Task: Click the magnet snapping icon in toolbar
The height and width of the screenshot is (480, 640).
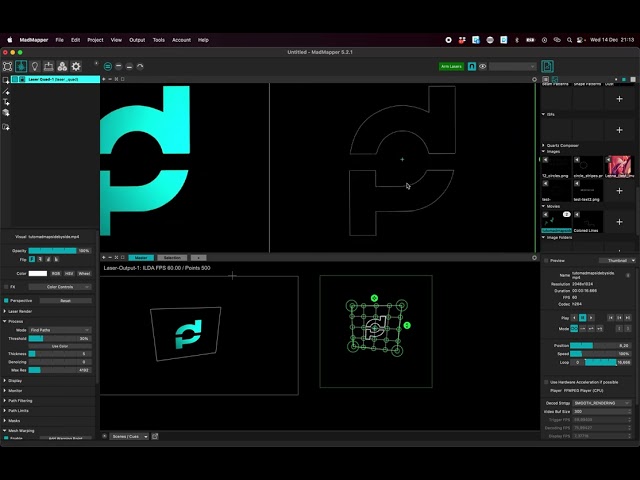Action: tap(472, 66)
